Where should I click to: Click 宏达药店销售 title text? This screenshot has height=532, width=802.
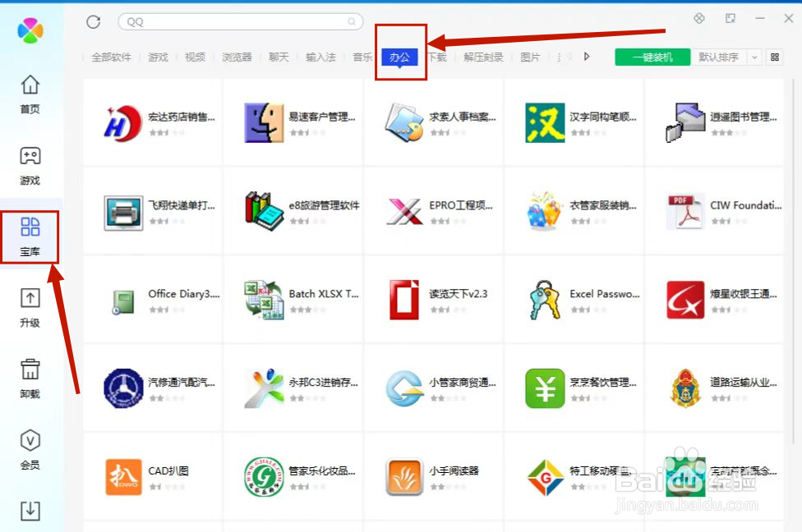[x=182, y=117]
